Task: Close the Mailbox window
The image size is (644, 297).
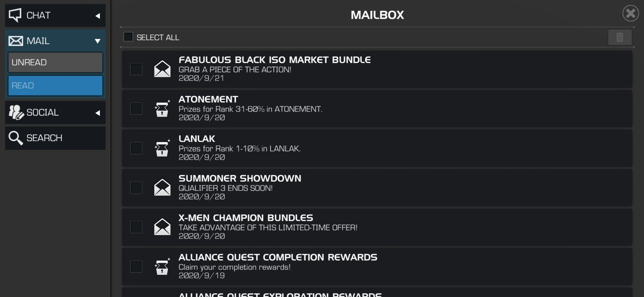Action: point(630,13)
